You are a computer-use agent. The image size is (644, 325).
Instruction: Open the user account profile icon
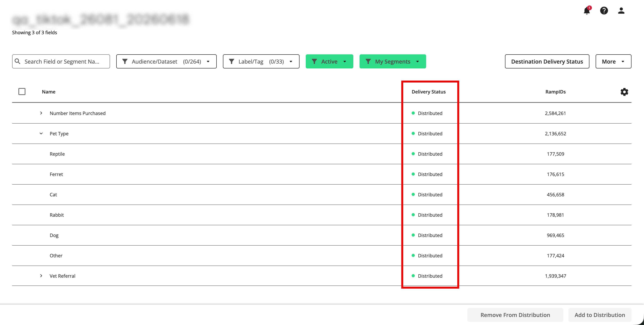coord(621,11)
